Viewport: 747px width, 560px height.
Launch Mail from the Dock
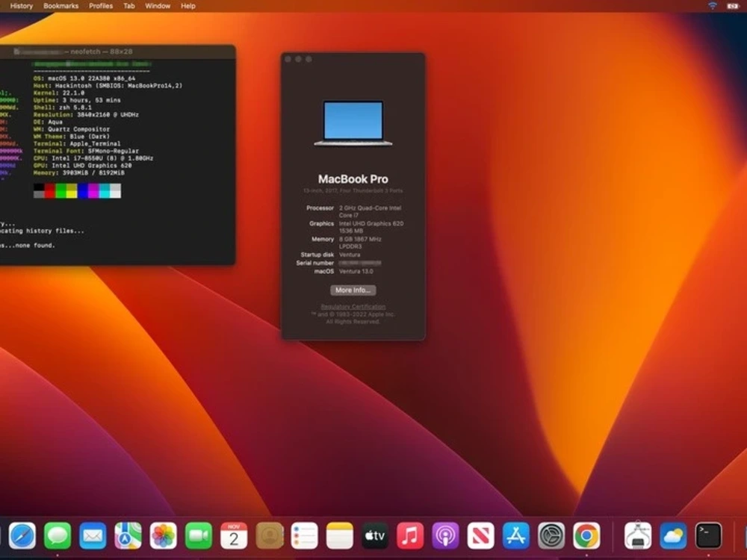tap(93, 535)
